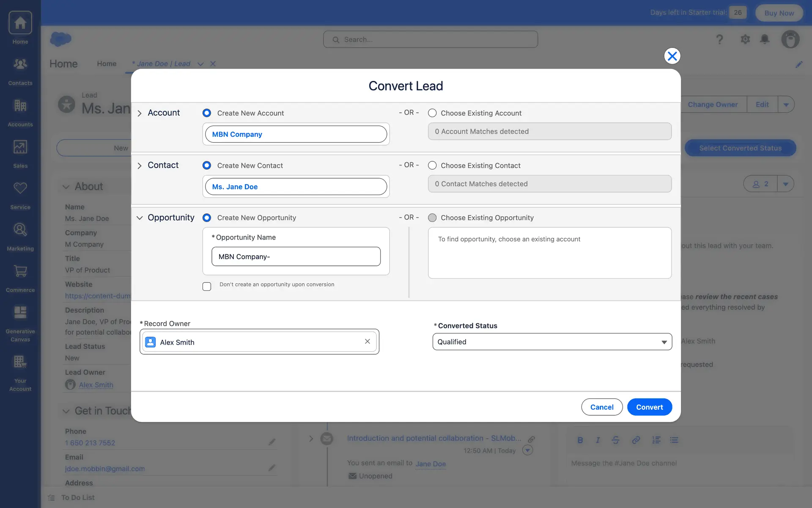This screenshot has height=508, width=812.
Task: Click the Convert button
Action: [649, 407]
